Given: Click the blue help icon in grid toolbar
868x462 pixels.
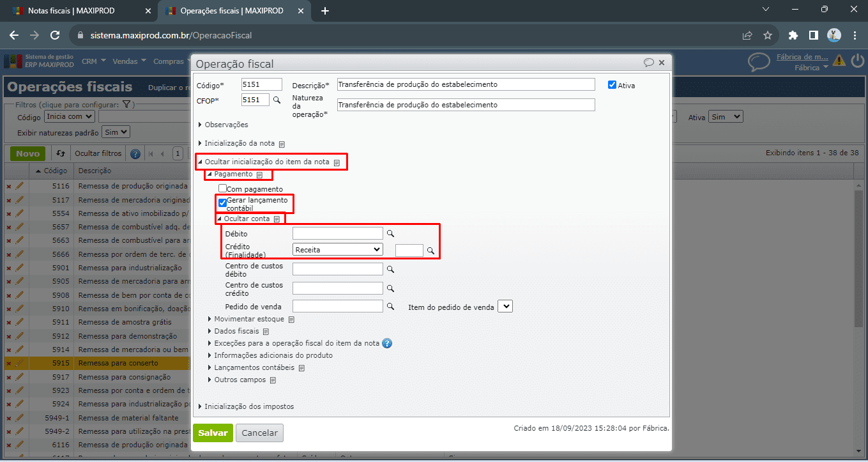Looking at the screenshot, I should 135,153.
